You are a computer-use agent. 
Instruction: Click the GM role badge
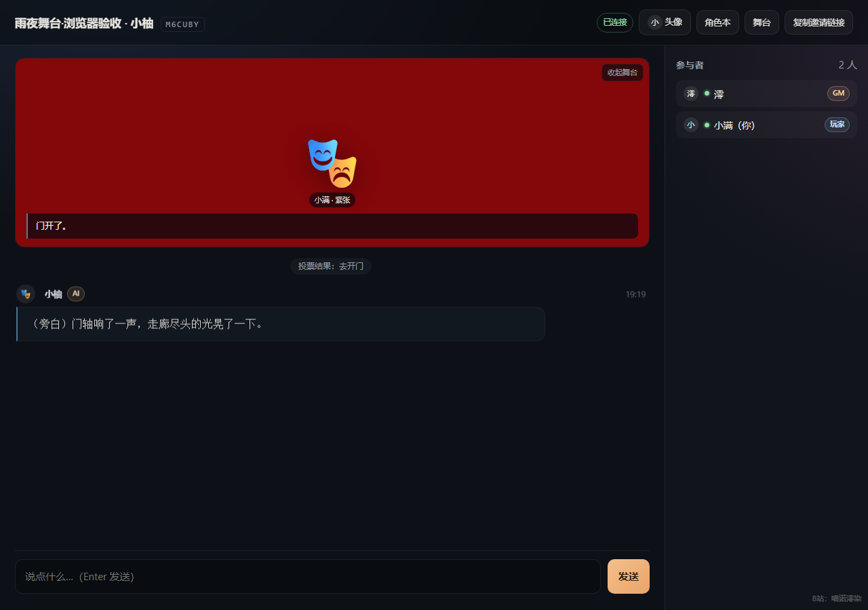[838, 94]
